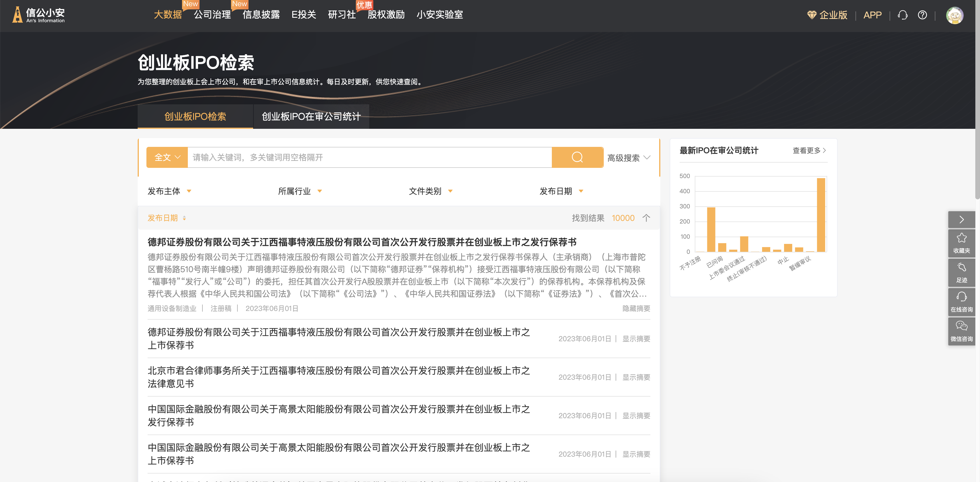980x482 pixels.
Task: Open customer service headset icon in header
Action: 902,15
